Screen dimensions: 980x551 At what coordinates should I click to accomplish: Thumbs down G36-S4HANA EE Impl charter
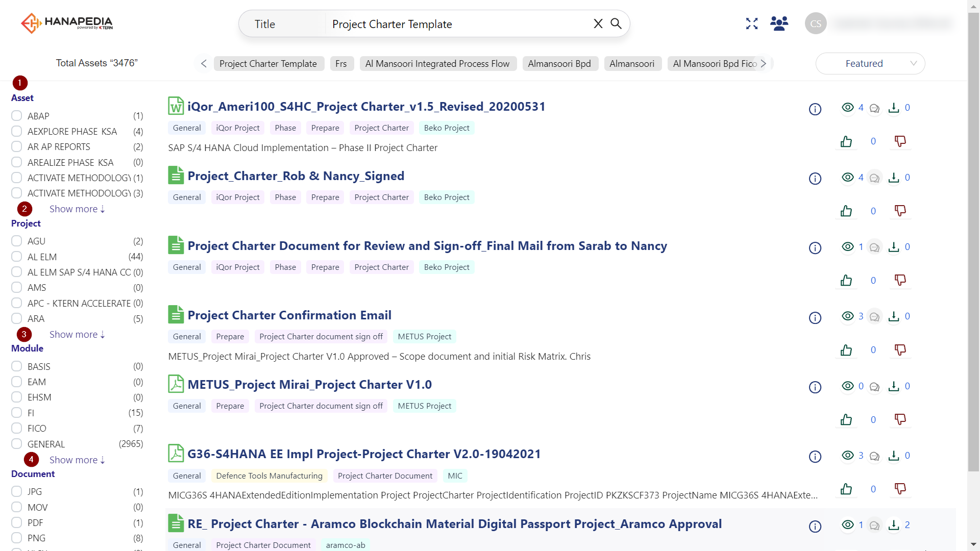click(900, 489)
